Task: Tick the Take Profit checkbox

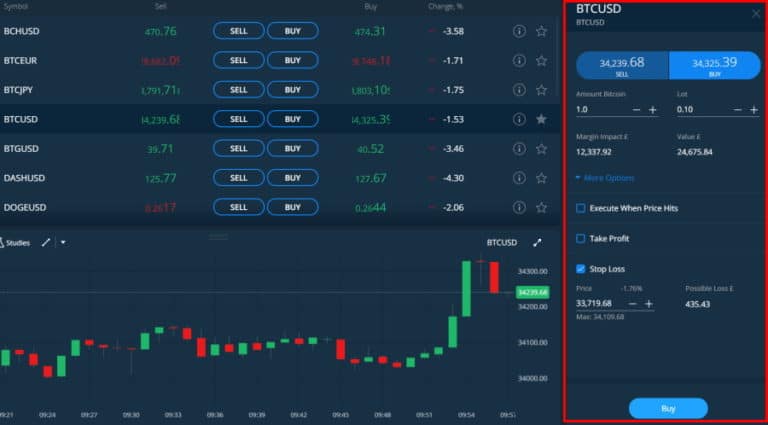Action: [580, 239]
